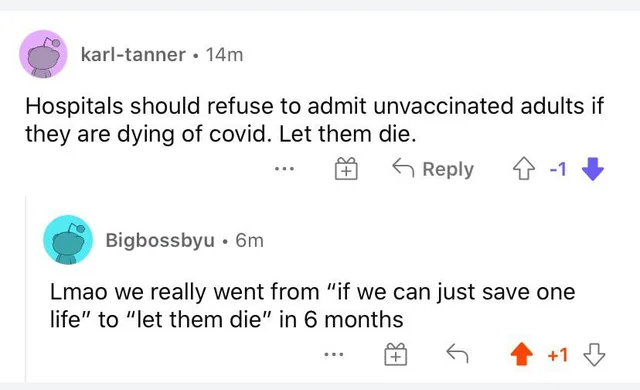Open three-dot menu on Bigbossbyu's reply

(334, 355)
